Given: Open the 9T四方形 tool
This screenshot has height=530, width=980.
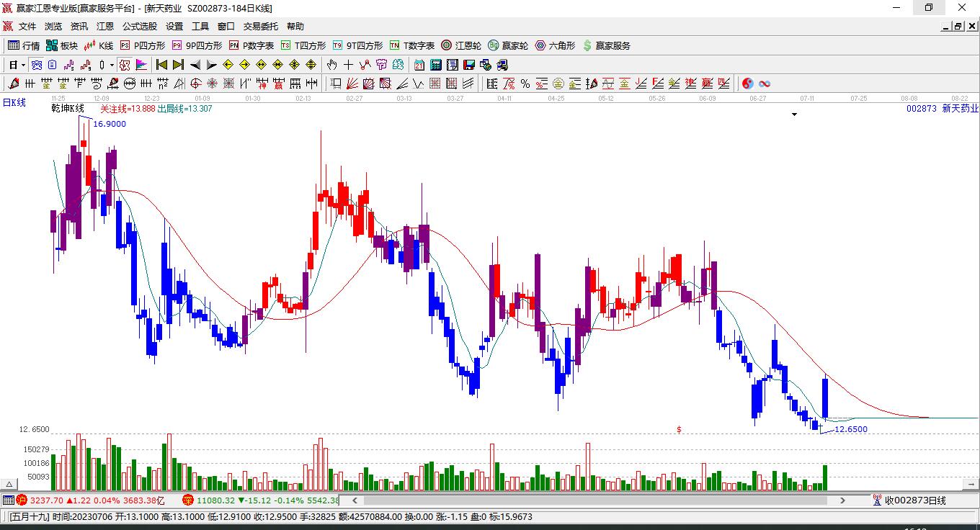Looking at the screenshot, I should [357, 45].
